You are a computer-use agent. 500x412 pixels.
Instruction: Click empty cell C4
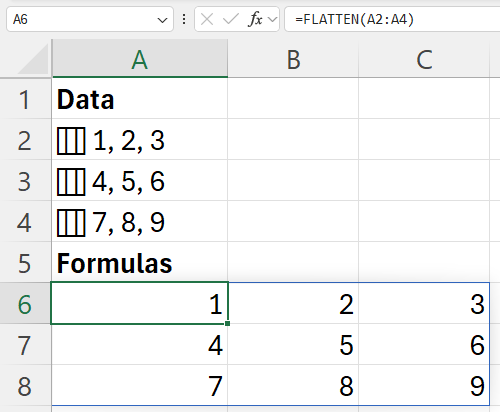pyautogui.click(x=424, y=222)
